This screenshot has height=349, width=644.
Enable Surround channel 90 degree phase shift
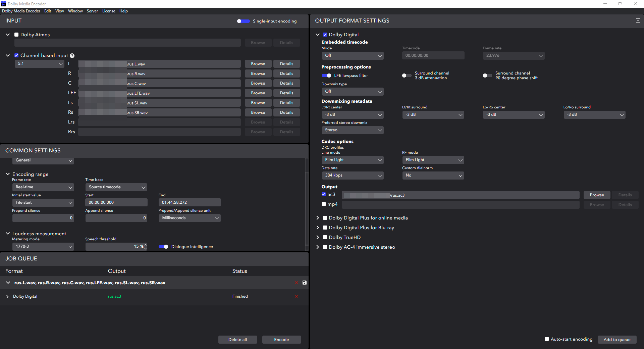(487, 76)
